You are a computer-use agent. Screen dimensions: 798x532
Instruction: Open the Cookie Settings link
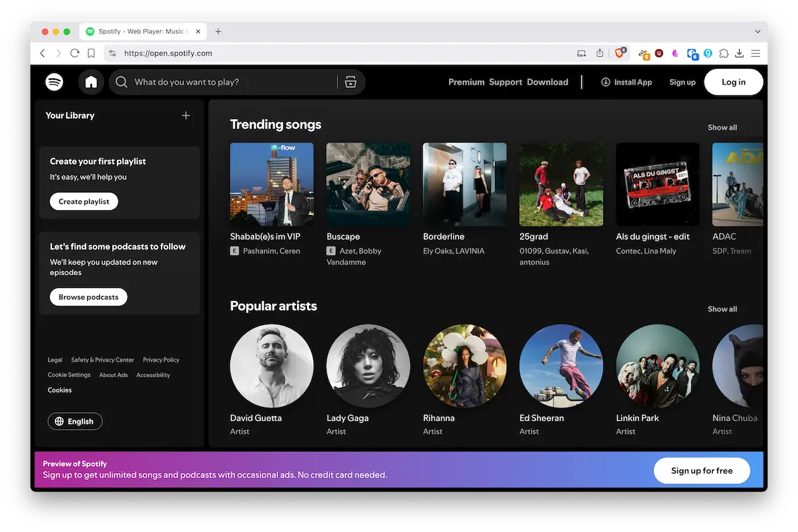tap(69, 375)
